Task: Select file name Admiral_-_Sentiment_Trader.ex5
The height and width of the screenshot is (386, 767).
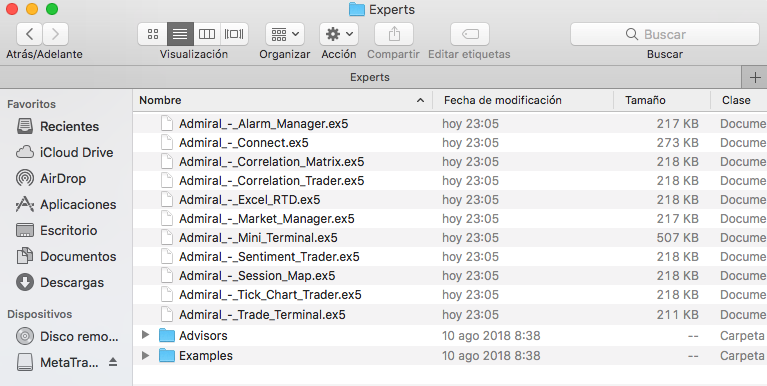Action: click(269, 257)
